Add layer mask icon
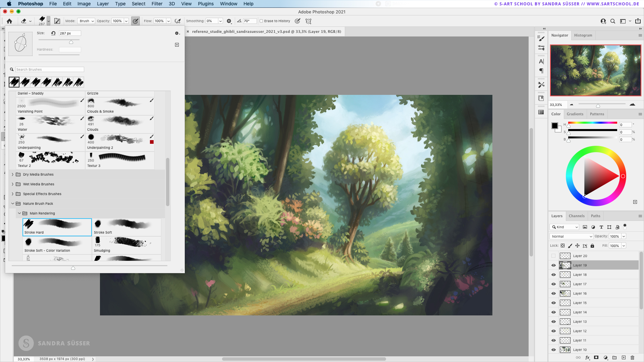644x362 pixels. (596, 358)
